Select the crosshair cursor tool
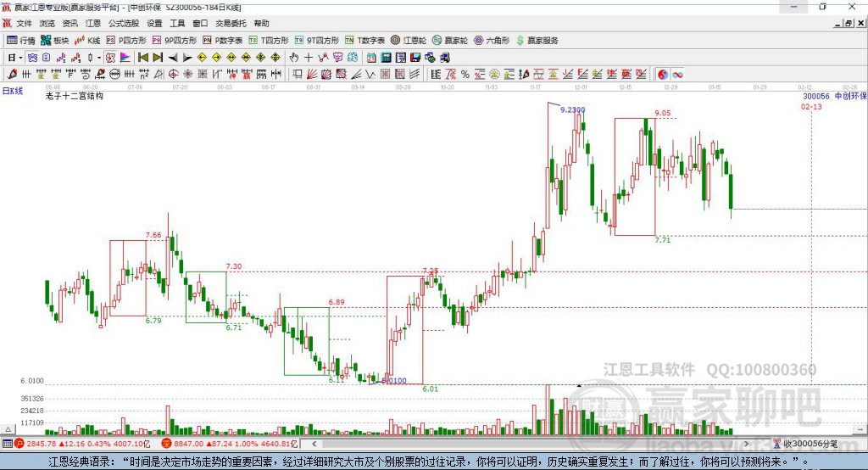 tap(309, 58)
